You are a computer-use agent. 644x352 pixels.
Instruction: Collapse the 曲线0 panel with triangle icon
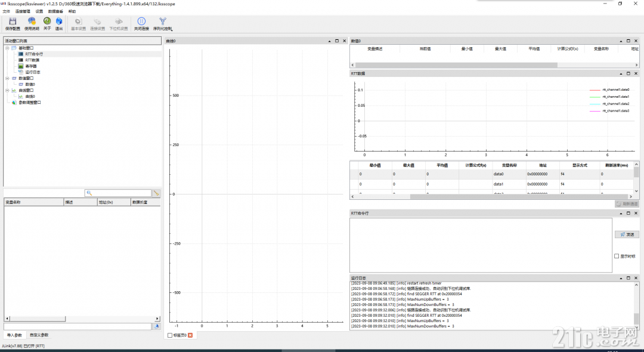pos(329,41)
